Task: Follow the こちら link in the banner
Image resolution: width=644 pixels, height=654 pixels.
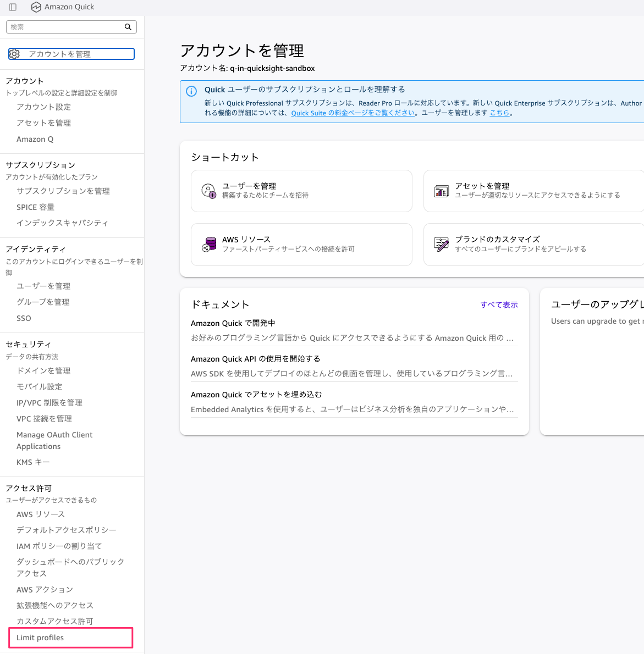Action: (x=499, y=113)
